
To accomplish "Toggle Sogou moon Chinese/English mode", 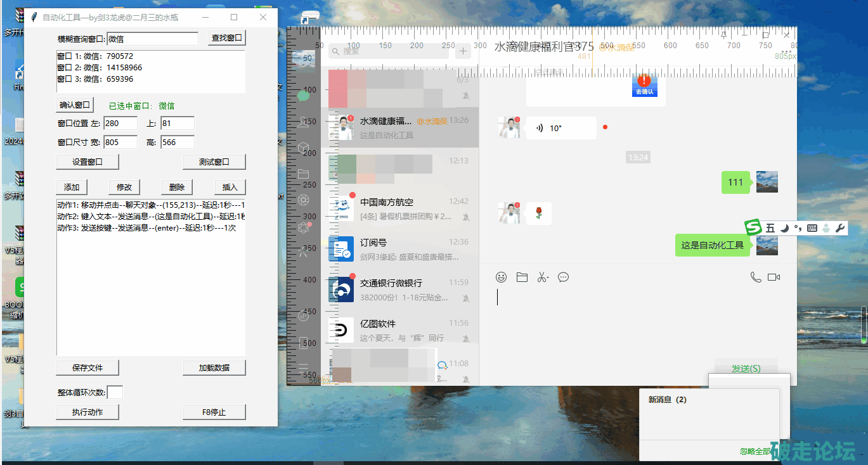I will click(784, 228).
